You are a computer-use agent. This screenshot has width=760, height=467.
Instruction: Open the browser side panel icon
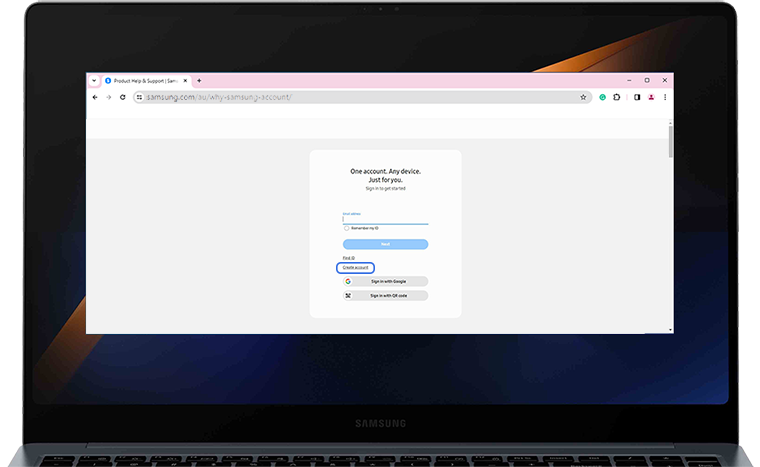click(x=637, y=97)
